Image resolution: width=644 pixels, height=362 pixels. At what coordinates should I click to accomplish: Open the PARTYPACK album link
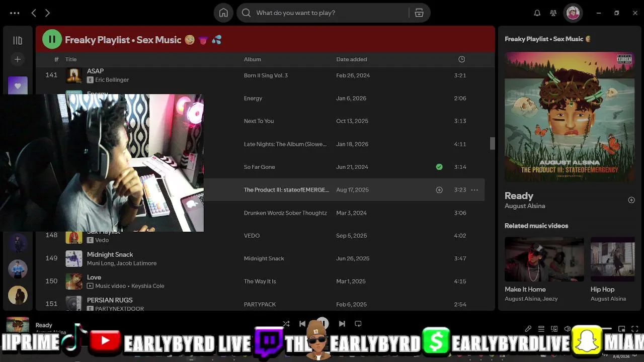260,305
